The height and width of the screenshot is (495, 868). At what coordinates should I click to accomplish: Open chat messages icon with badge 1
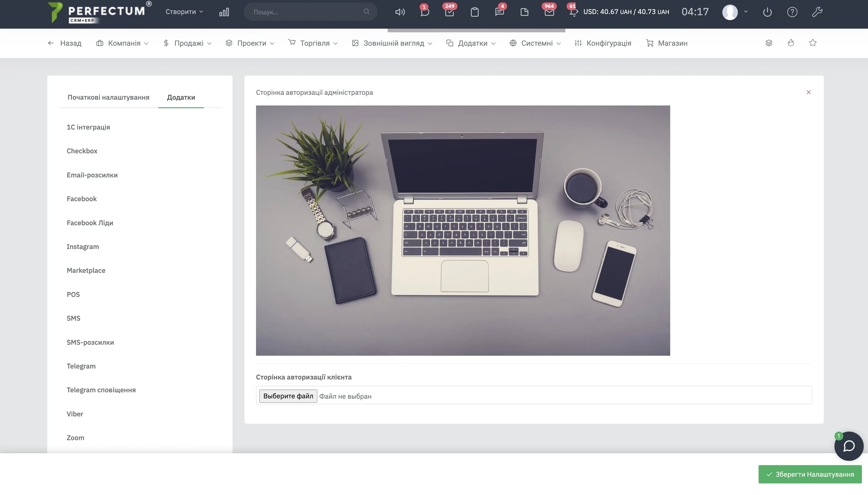(x=425, y=12)
